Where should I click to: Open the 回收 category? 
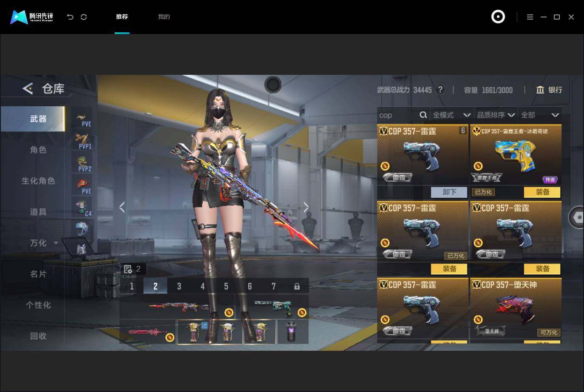(38, 336)
